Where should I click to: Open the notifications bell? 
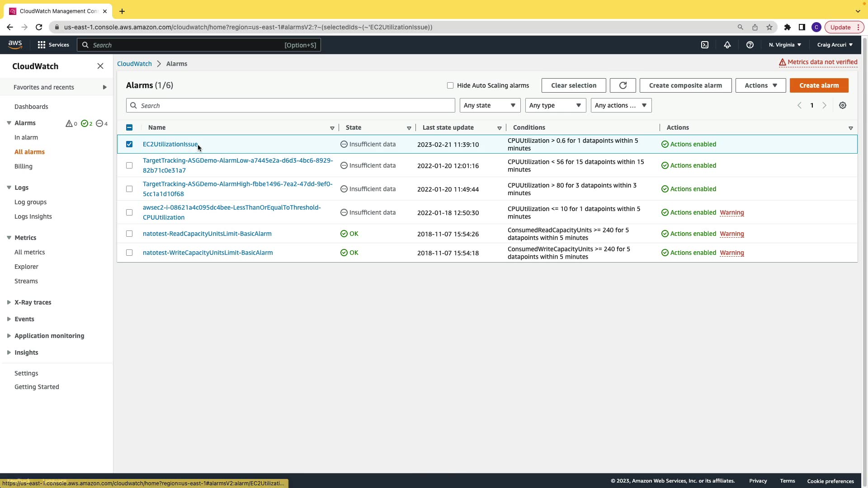click(727, 45)
